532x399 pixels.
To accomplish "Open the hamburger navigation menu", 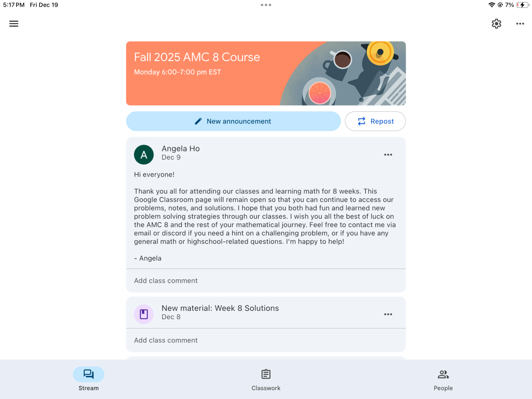I will pos(14,24).
